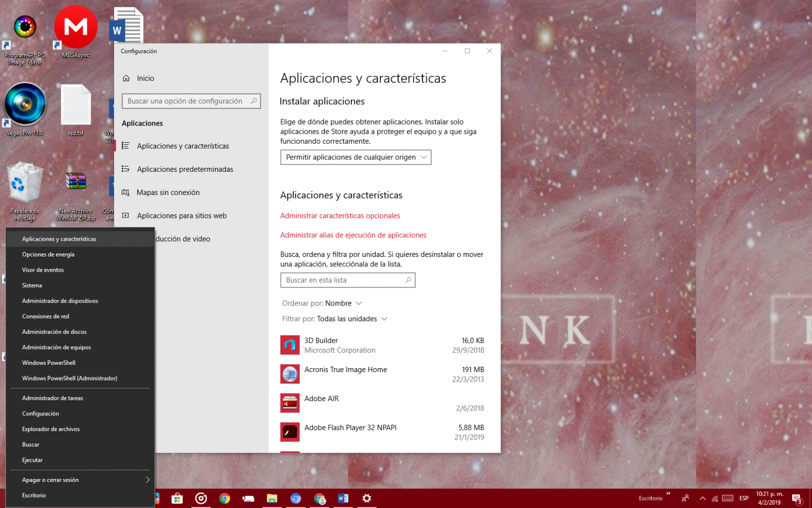This screenshot has height=508, width=812.
Task: Launch Windows PowerShell (Administrador)
Action: 80,379
